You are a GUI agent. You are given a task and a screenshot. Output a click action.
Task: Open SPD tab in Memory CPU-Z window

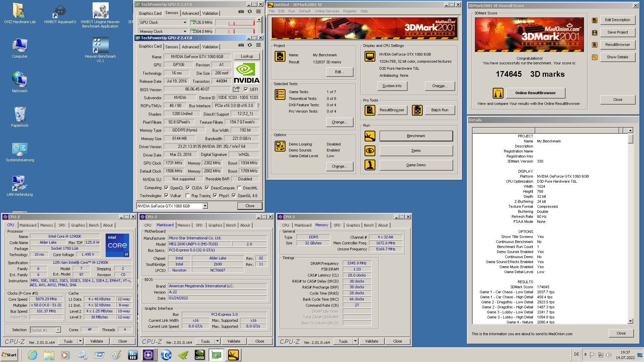337,225
